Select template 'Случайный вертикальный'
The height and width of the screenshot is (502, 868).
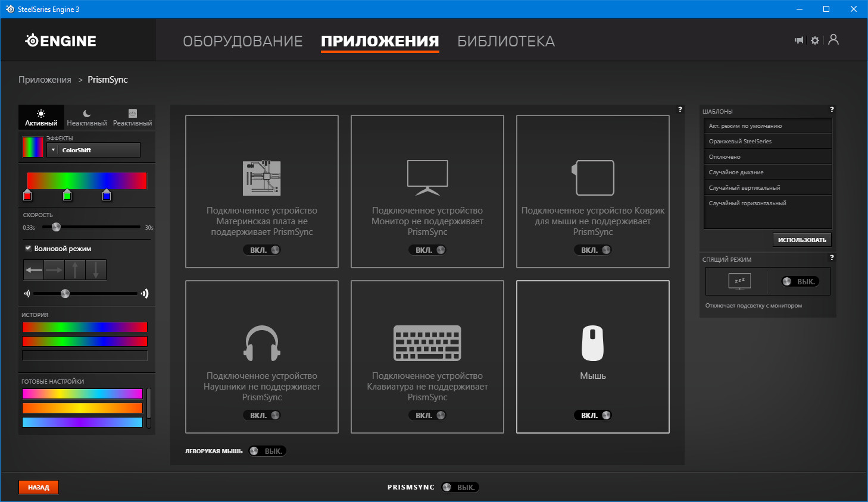767,188
